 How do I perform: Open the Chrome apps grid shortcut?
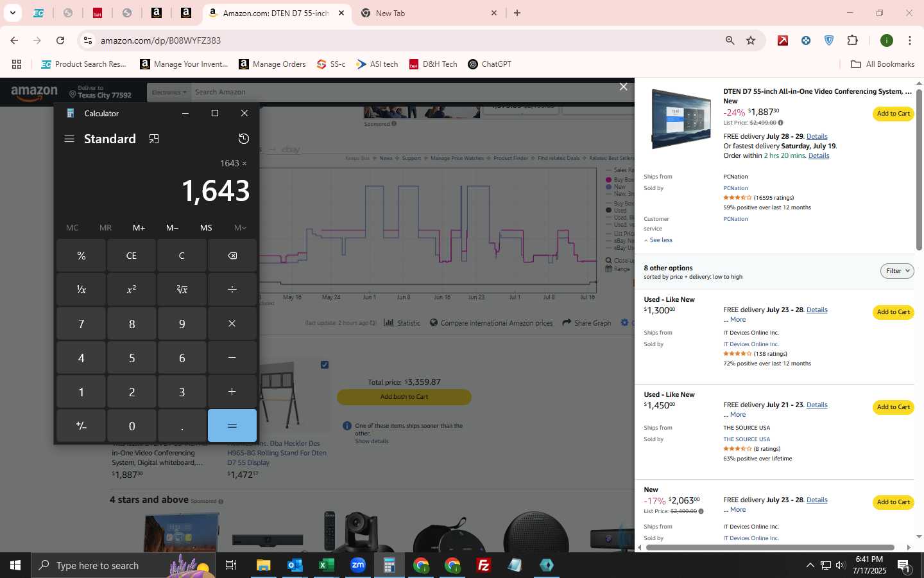(17, 64)
